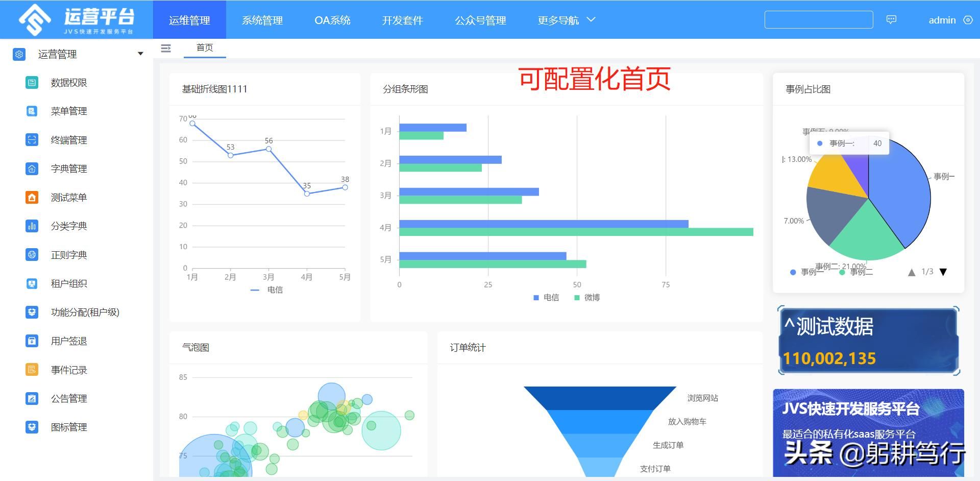Open the 公众号管理 top menu
This screenshot has width=980, height=481.
coord(480,20)
